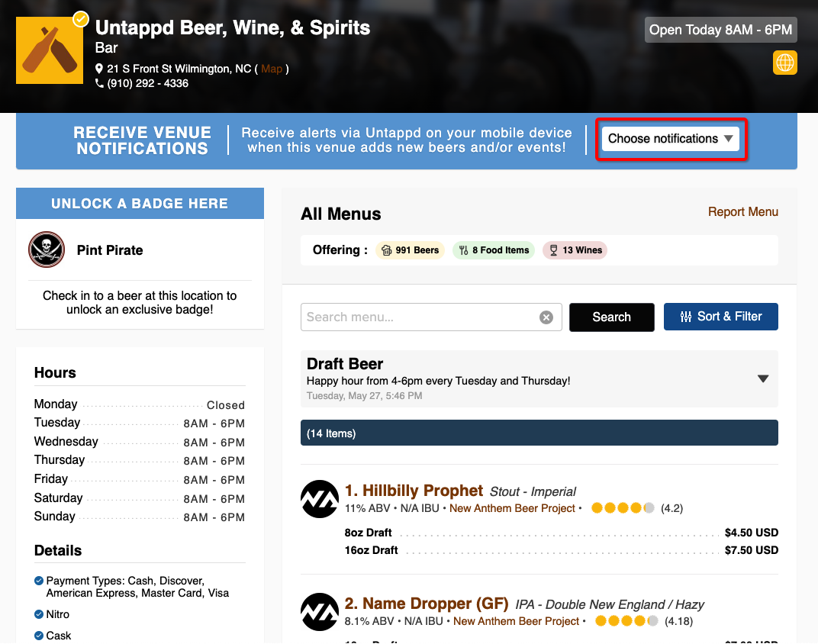Click the New Anthem logo beside Name Dropper
Viewport: 818px width, 644px height.
click(x=319, y=612)
